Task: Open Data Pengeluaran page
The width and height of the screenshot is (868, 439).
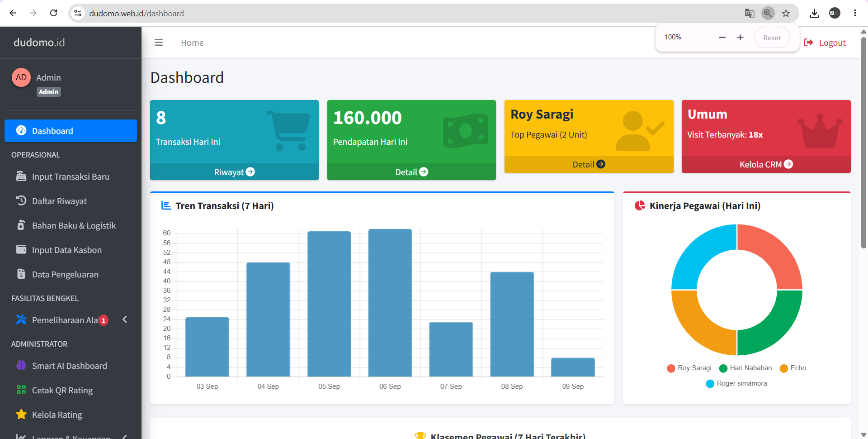Action: [71, 274]
